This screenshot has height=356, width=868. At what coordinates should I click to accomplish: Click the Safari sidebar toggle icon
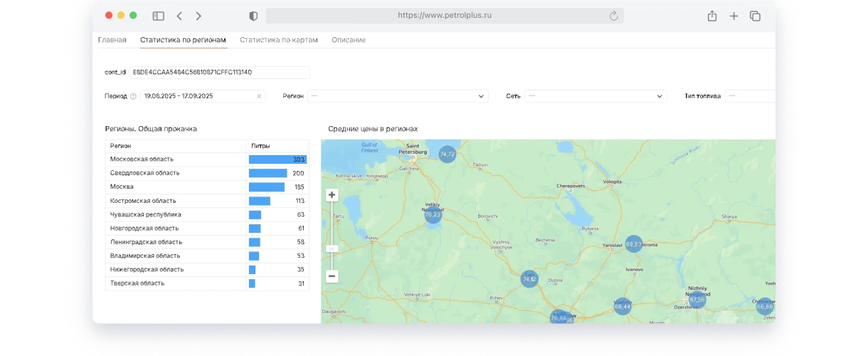point(158,16)
